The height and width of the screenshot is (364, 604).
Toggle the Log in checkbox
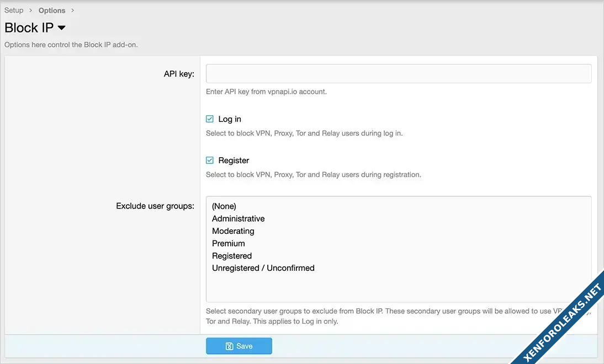210,119
